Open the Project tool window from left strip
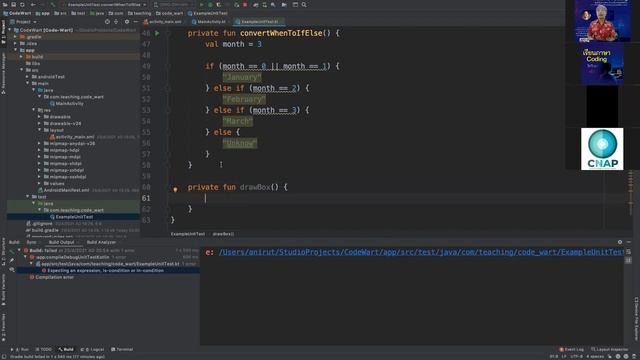640x360 pixels. [3, 31]
